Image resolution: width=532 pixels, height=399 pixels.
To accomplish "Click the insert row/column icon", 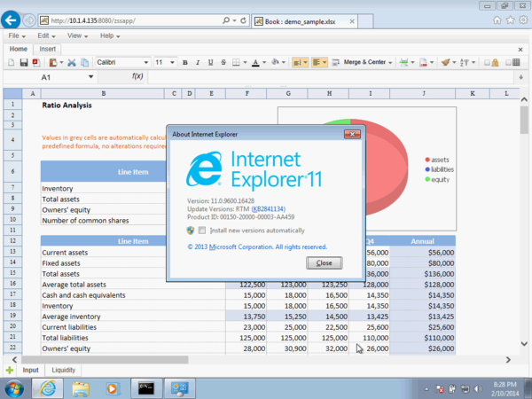I will 403,62.
